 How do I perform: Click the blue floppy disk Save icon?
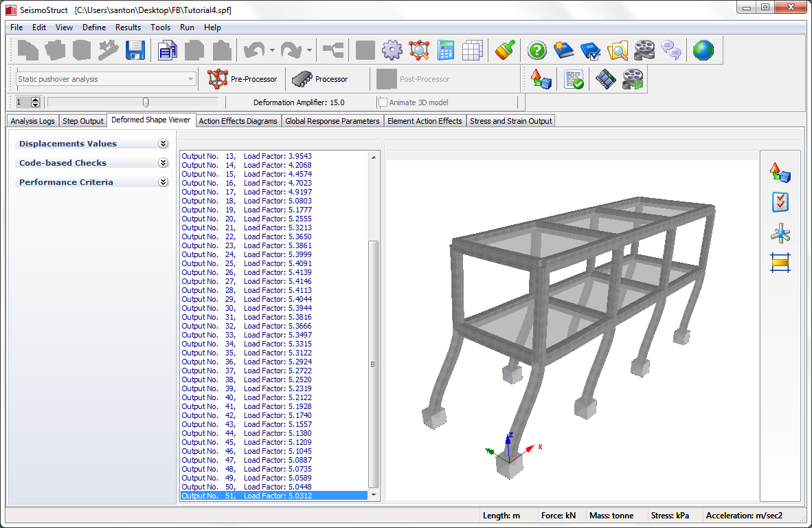pos(135,50)
